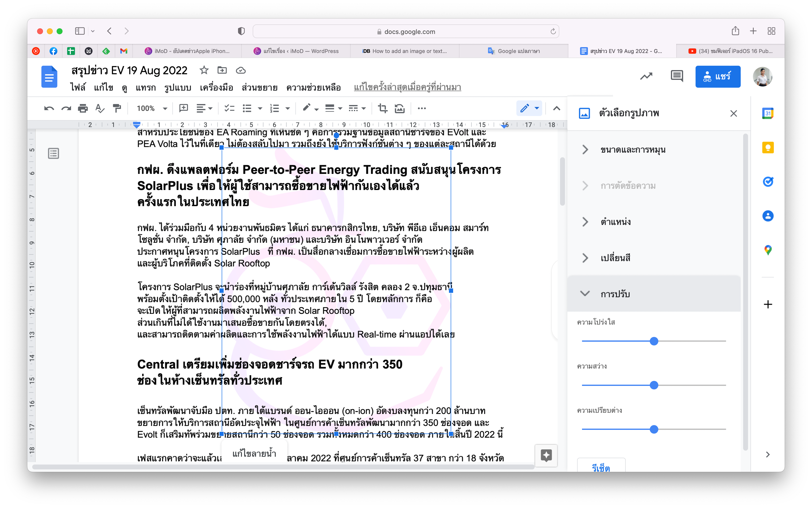Open document outline icon
The width and height of the screenshot is (812, 508).
(53, 154)
